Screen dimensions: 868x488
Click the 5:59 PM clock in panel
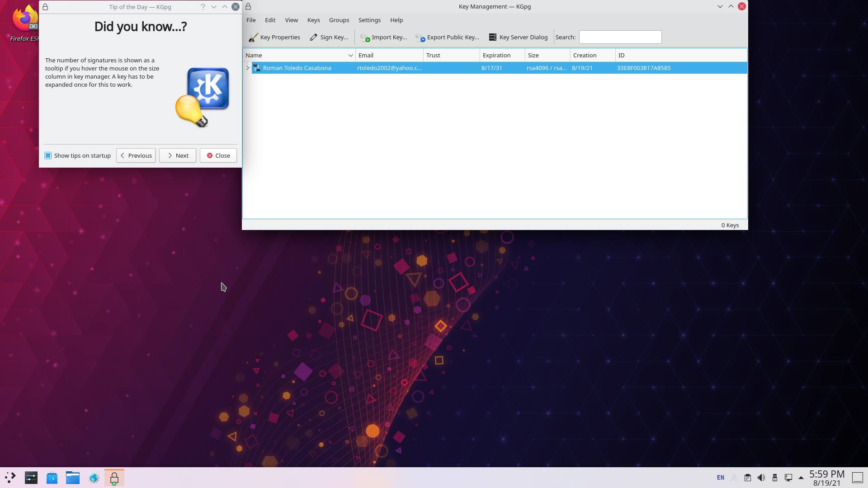pos(827,474)
